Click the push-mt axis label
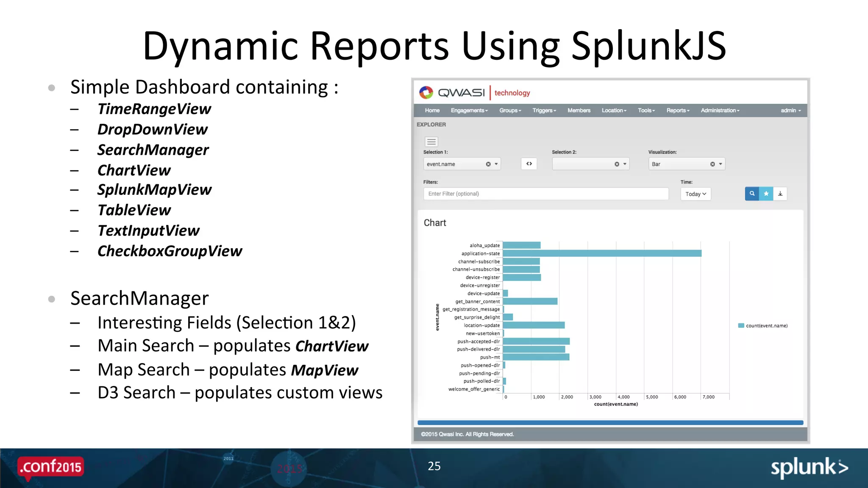The image size is (868, 488). (x=490, y=358)
